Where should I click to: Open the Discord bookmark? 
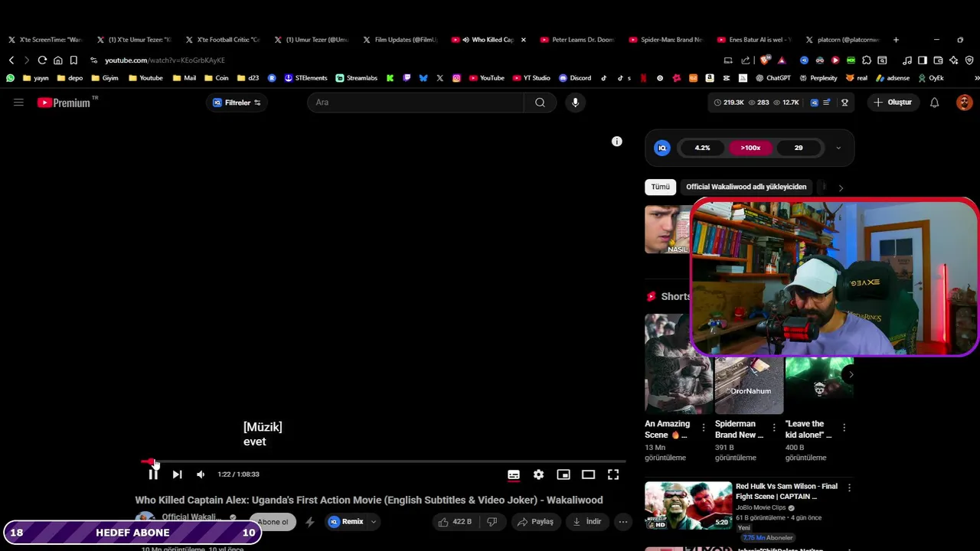click(x=575, y=78)
